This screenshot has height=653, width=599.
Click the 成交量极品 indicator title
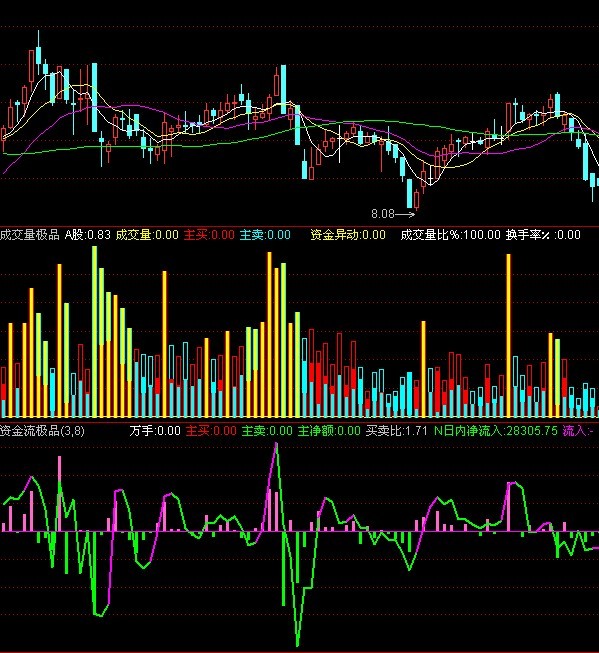(30, 235)
